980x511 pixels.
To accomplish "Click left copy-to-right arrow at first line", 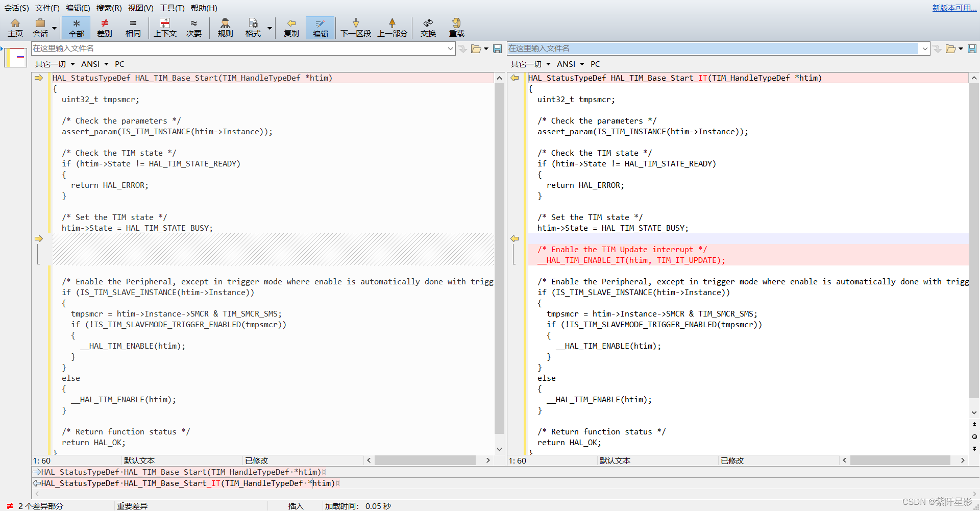I will tap(39, 78).
